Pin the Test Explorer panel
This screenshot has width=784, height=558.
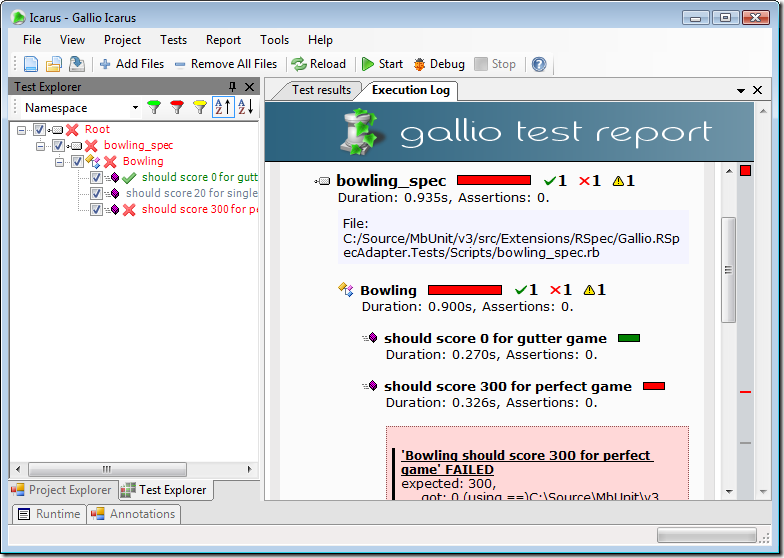[232, 86]
